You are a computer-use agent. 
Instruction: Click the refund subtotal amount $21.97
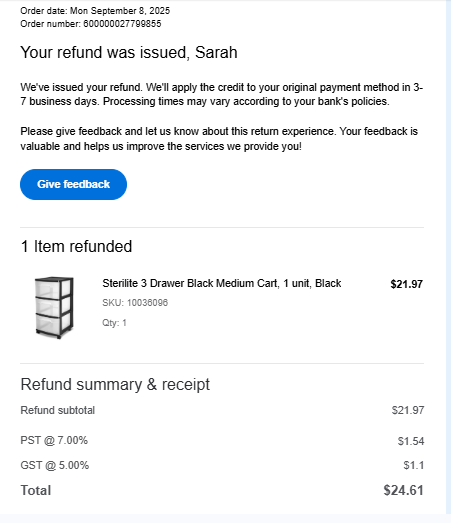(408, 410)
